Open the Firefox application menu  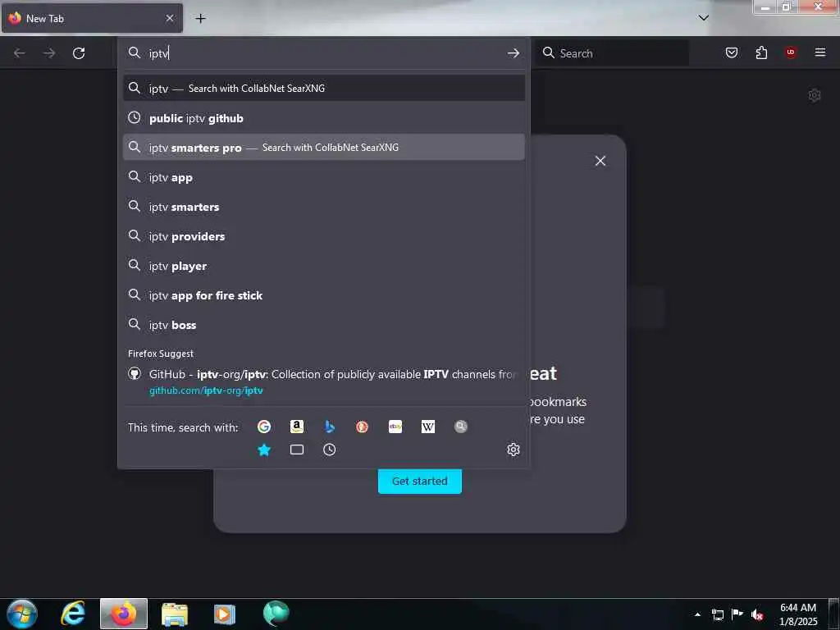tap(820, 52)
